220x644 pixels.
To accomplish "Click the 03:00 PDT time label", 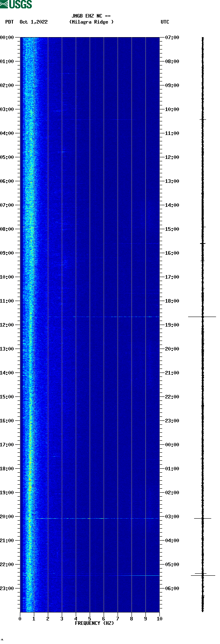I will 7,109.
